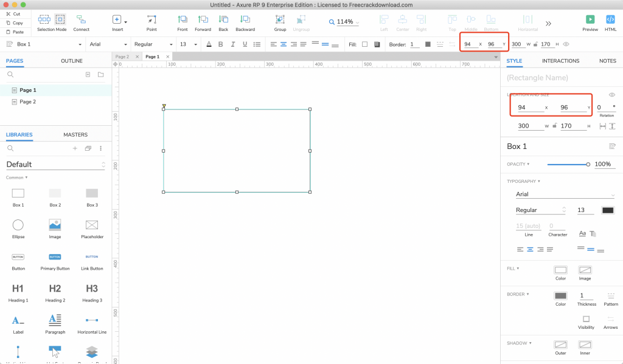Click the Insert tool icon

tap(117, 20)
